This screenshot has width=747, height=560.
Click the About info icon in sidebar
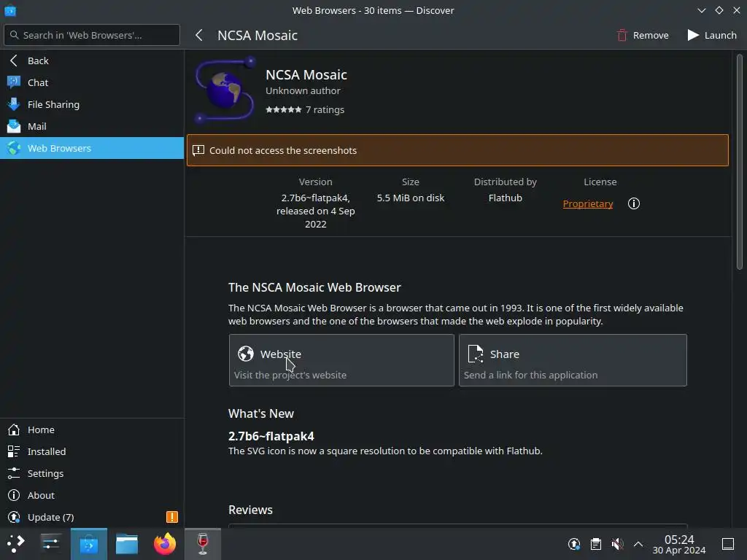[14, 495]
